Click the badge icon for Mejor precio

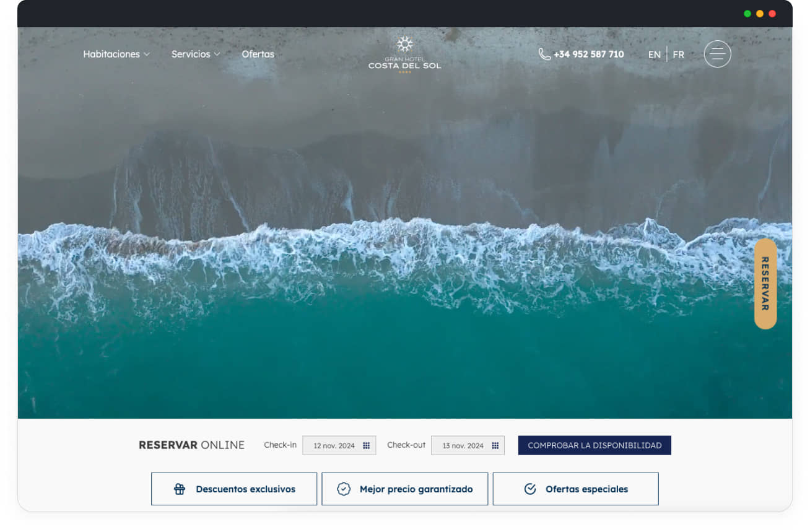pyautogui.click(x=344, y=489)
